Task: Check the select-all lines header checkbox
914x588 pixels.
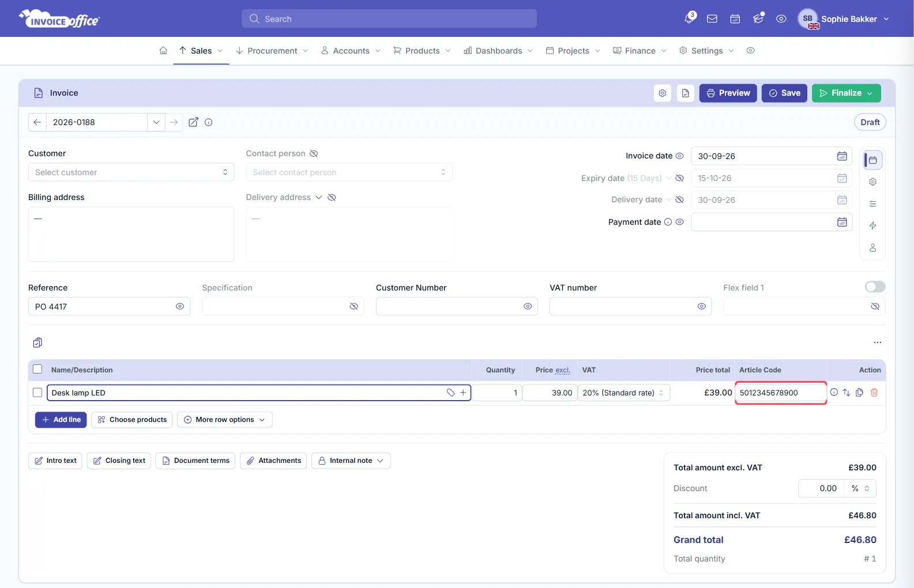Action: [37, 370]
